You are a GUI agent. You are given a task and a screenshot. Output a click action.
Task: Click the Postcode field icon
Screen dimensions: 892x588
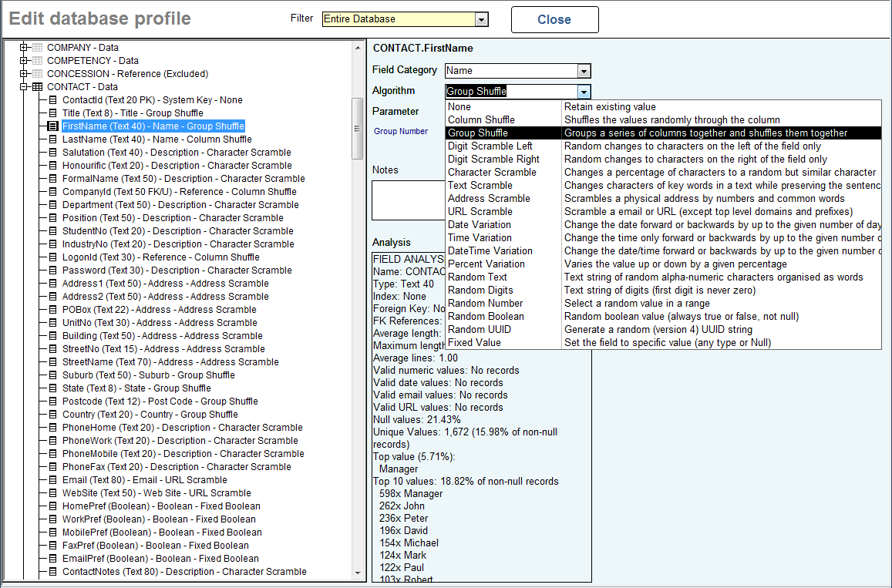point(53,402)
